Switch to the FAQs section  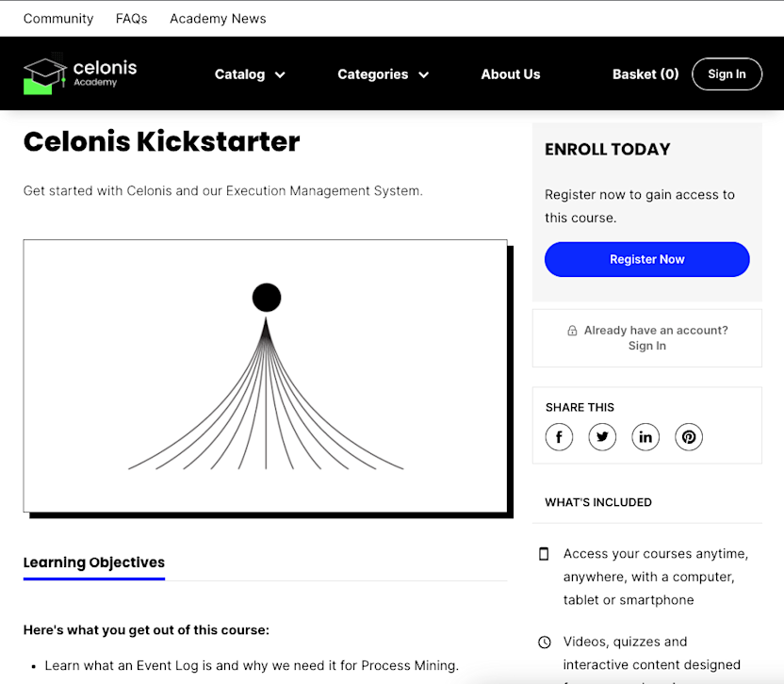click(x=131, y=18)
